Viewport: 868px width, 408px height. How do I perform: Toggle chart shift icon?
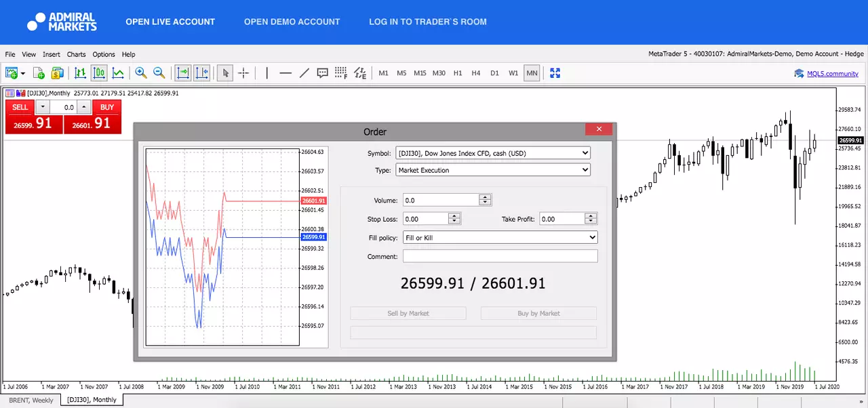[201, 73]
